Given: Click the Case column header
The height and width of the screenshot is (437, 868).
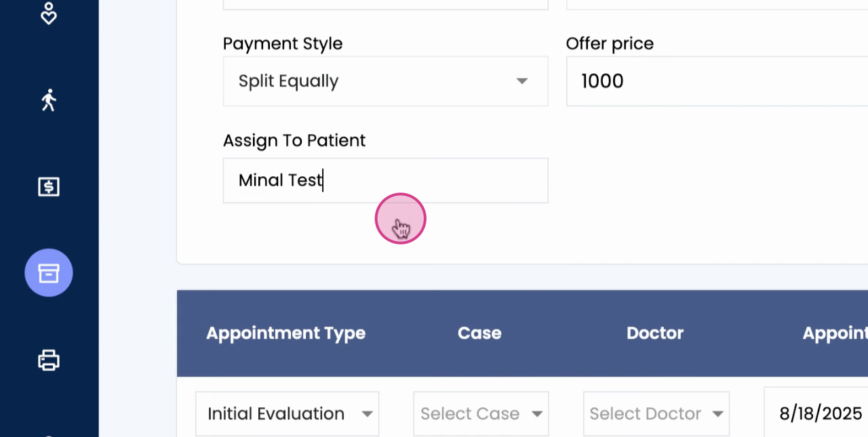Looking at the screenshot, I should [479, 333].
